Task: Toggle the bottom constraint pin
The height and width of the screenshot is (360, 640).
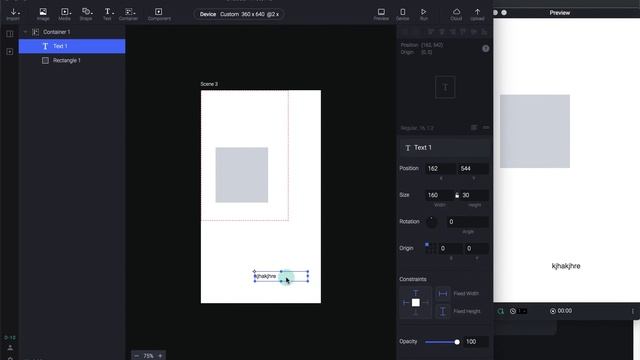Action: (416, 312)
